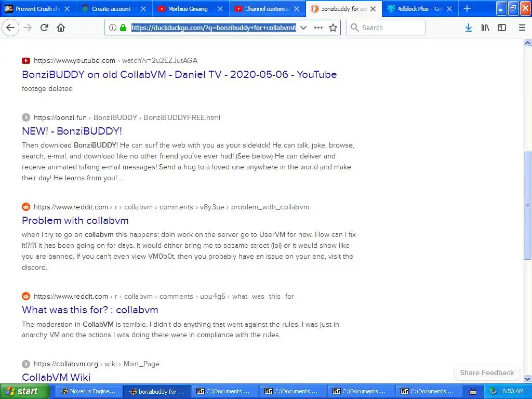The height and width of the screenshot is (399, 532).
Task: Open the last 7-Zip 'C:\Documents' taskbar window
Action: click(429, 392)
